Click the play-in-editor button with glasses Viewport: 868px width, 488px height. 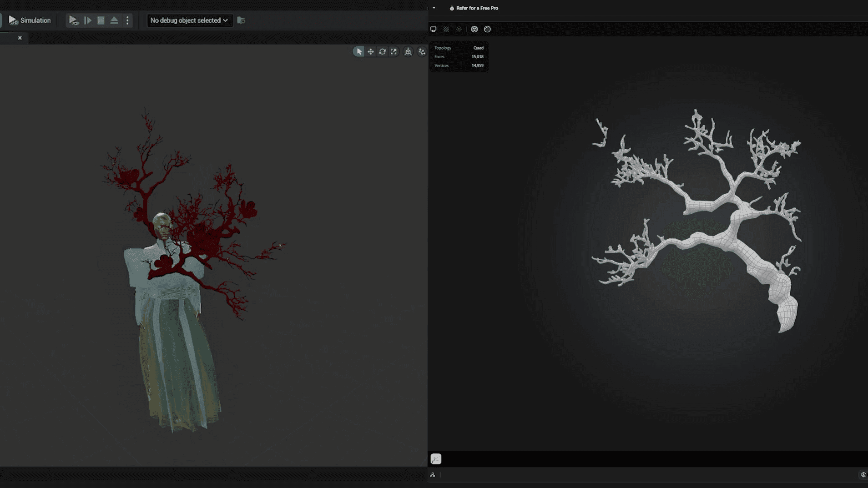pos(73,20)
